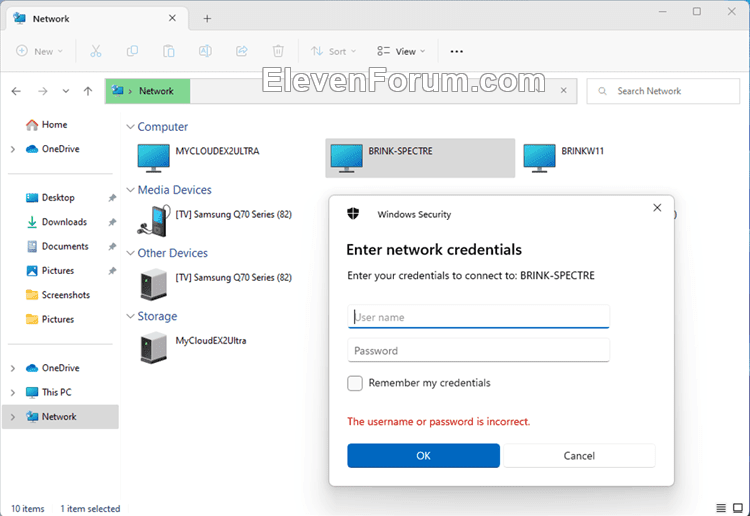
Task: Go back with the left arrow
Action: coord(16,91)
